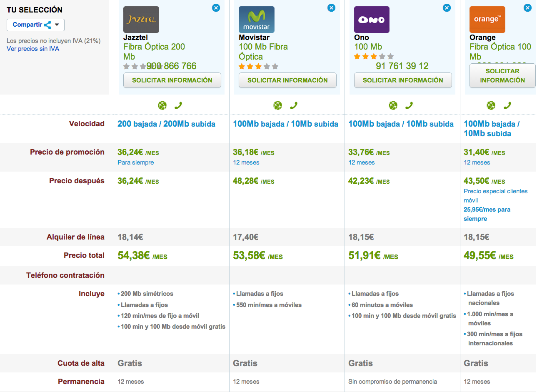Click the internet globe icon under Jazztel
This screenshot has width=537, height=392.
162,105
